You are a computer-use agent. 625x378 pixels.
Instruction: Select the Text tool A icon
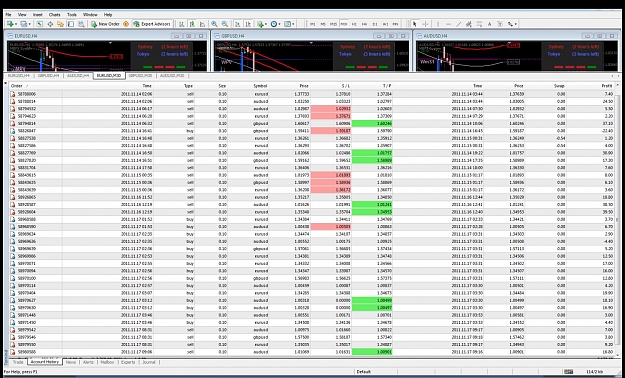490,24
